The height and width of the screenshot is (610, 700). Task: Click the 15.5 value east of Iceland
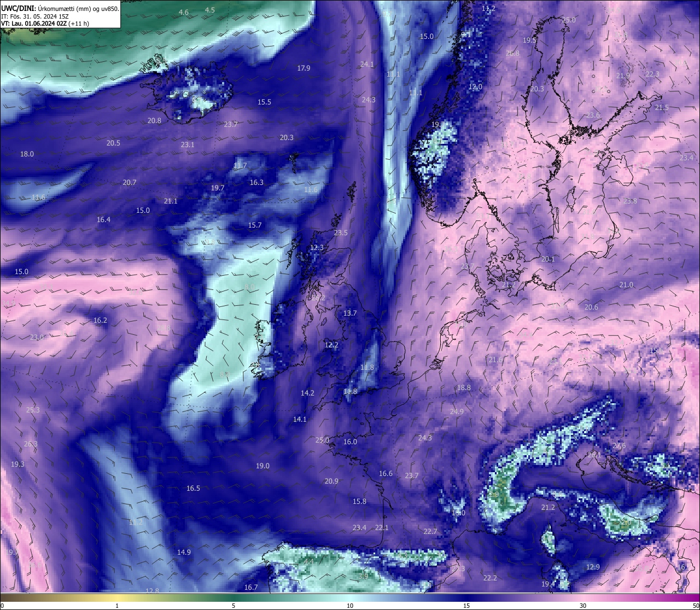click(265, 102)
